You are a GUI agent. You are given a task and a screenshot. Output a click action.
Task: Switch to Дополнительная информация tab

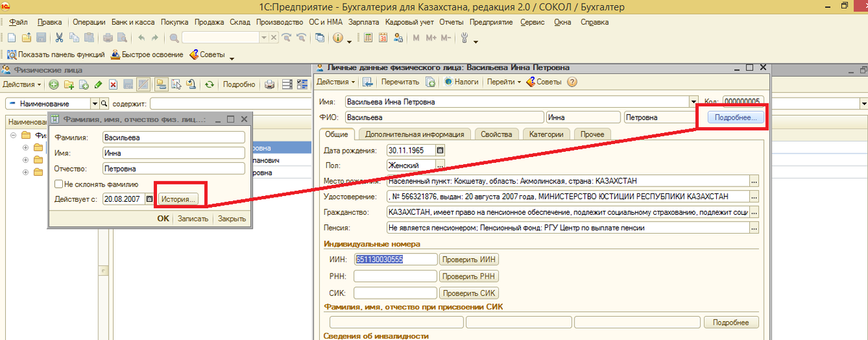coord(414,134)
